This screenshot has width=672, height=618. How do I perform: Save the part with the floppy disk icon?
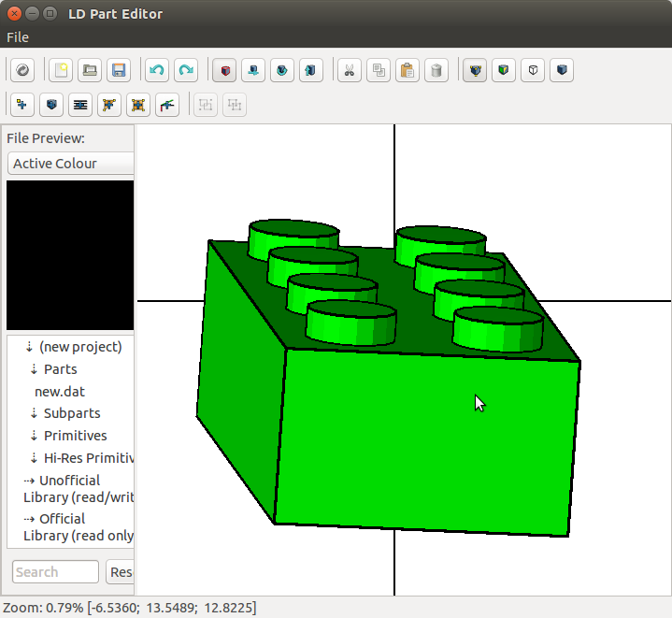click(118, 70)
